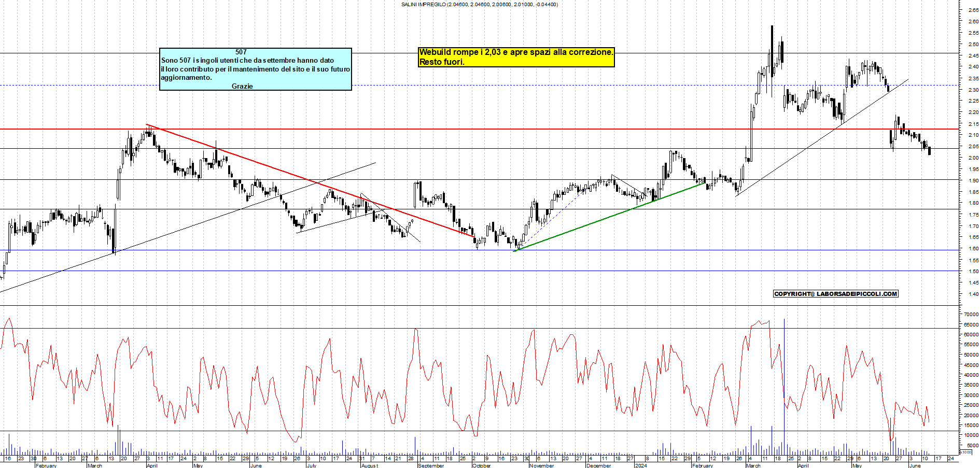
Task: Click the November month label on time axis
Action: pyautogui.click(x=542, y=465)
